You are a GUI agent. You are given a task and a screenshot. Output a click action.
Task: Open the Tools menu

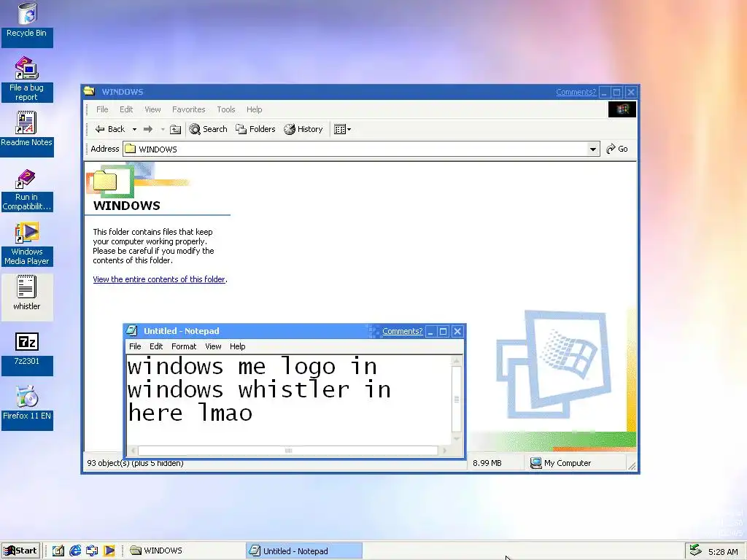point(226,109)
